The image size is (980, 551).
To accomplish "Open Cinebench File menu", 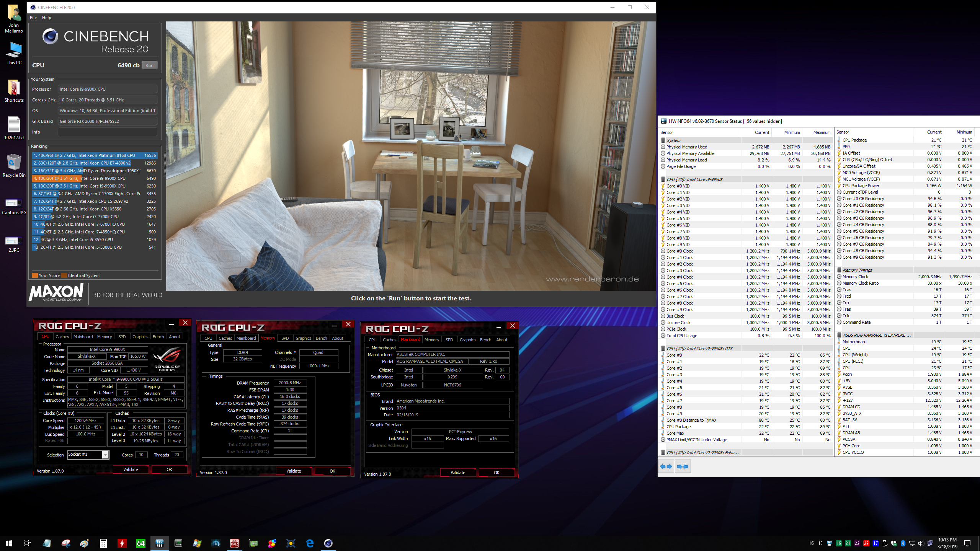I will [33, 18].
